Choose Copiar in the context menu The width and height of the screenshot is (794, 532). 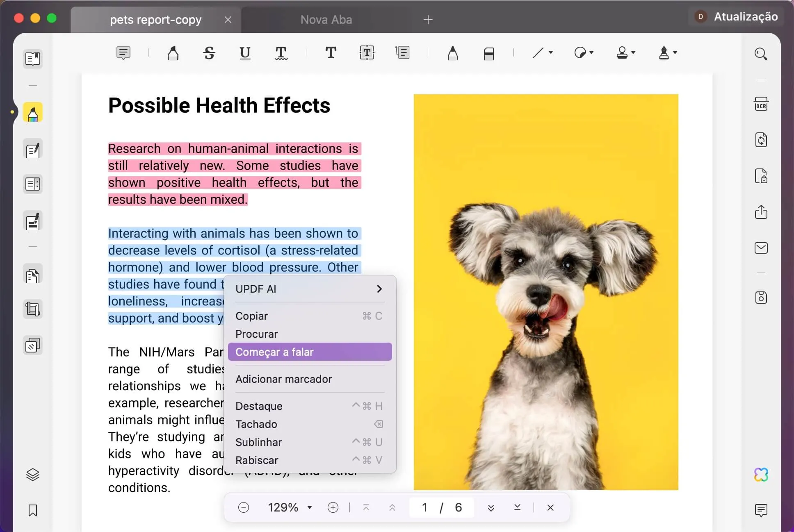(310, 316)
